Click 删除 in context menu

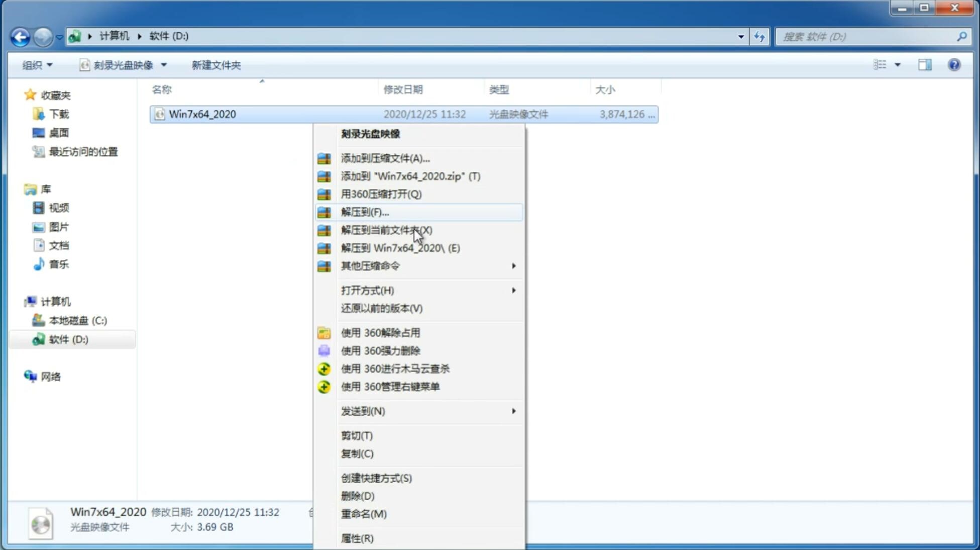[x=357, y=495]
